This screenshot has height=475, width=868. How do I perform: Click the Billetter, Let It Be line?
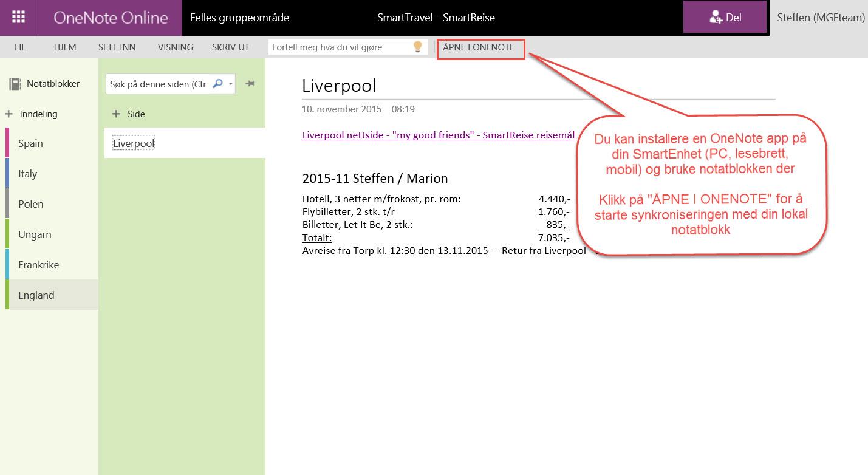358,225
